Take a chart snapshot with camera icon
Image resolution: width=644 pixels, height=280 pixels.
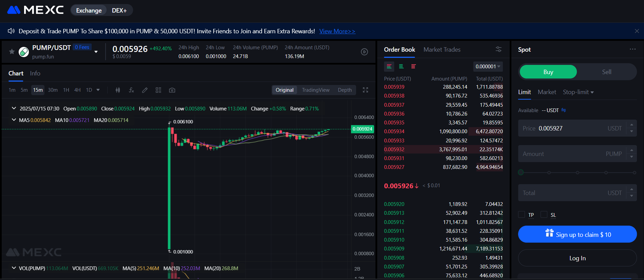click(172, 90)
